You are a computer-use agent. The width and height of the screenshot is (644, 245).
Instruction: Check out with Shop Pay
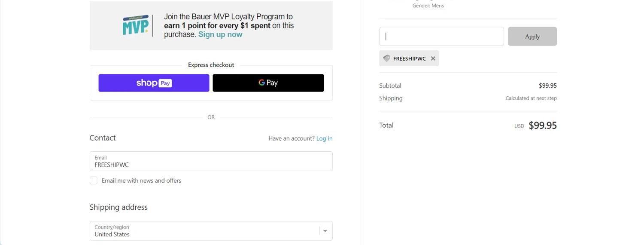pyautogui.click(x=154, y=83)
